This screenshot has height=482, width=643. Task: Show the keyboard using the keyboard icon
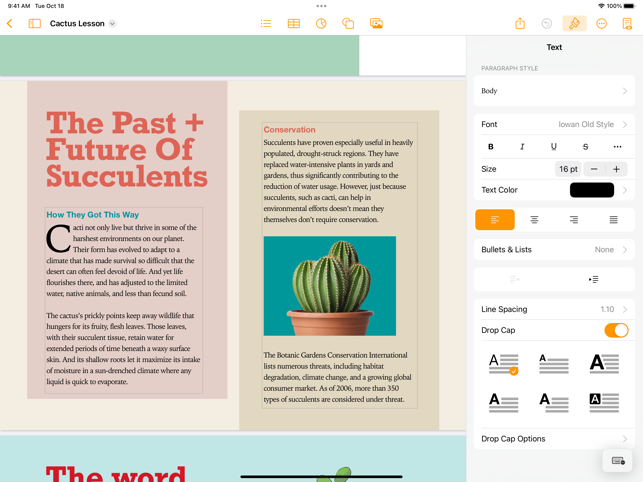[618, 461]
